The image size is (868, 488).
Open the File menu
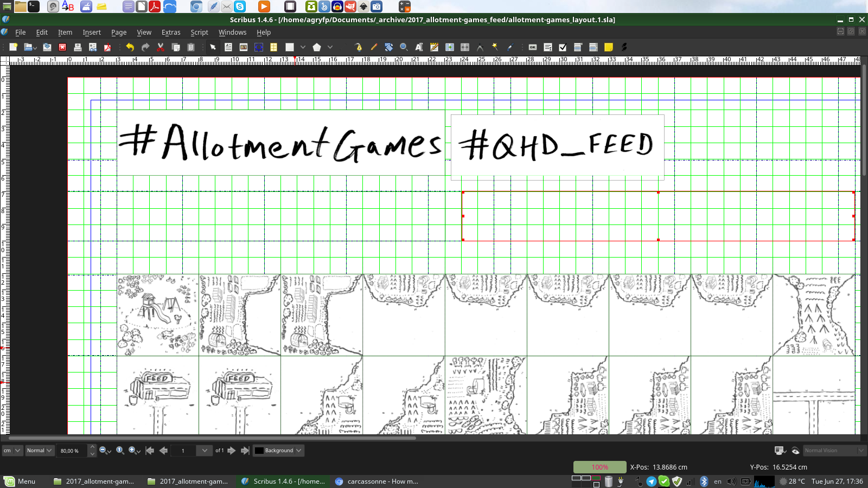pos(21,33)
